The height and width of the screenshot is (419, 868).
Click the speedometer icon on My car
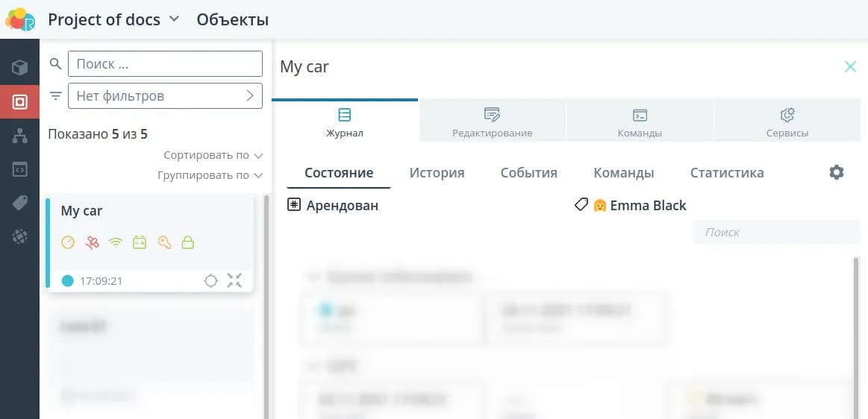[x=68, y=242]
